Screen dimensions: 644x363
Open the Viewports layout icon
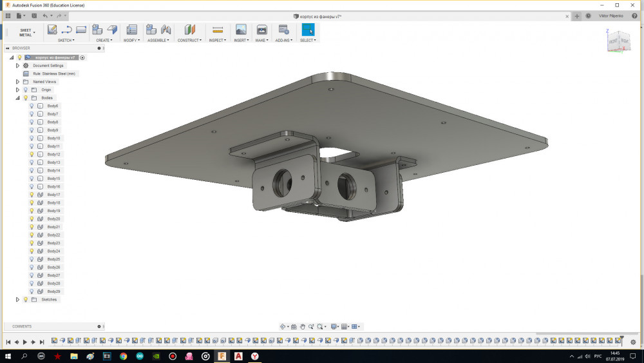click(354, 326)
